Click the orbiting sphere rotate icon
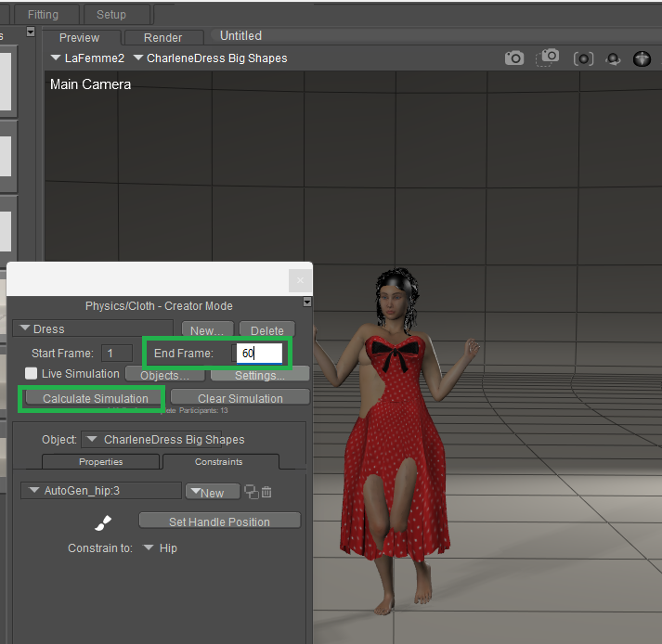Image resolution: width=662 pixels, height=644 pixels. point(613,58)
